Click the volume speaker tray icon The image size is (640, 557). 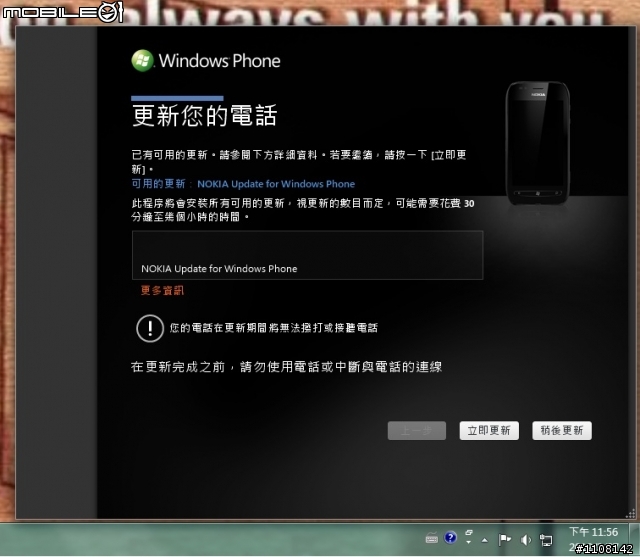526,540
